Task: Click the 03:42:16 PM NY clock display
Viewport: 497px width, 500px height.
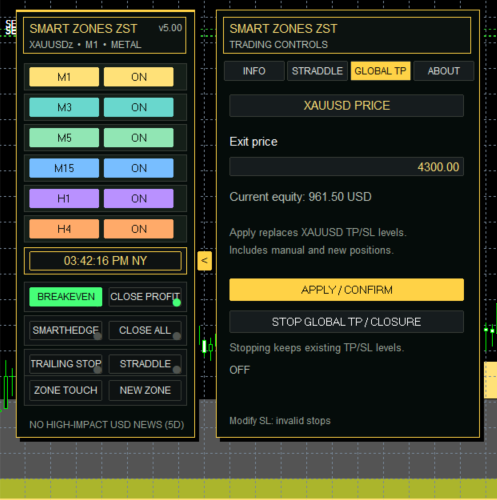Action: pyautogui.click(x=105, y=261)
